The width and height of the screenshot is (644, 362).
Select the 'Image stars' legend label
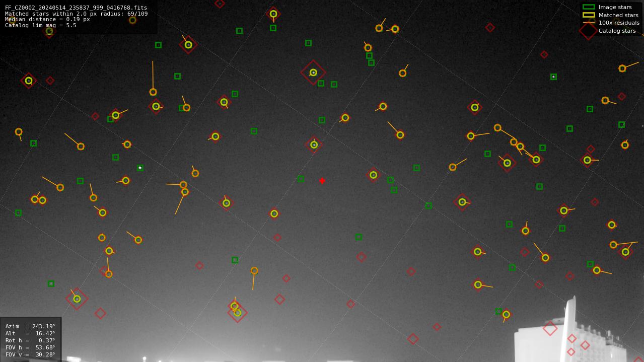coord(615,8)
